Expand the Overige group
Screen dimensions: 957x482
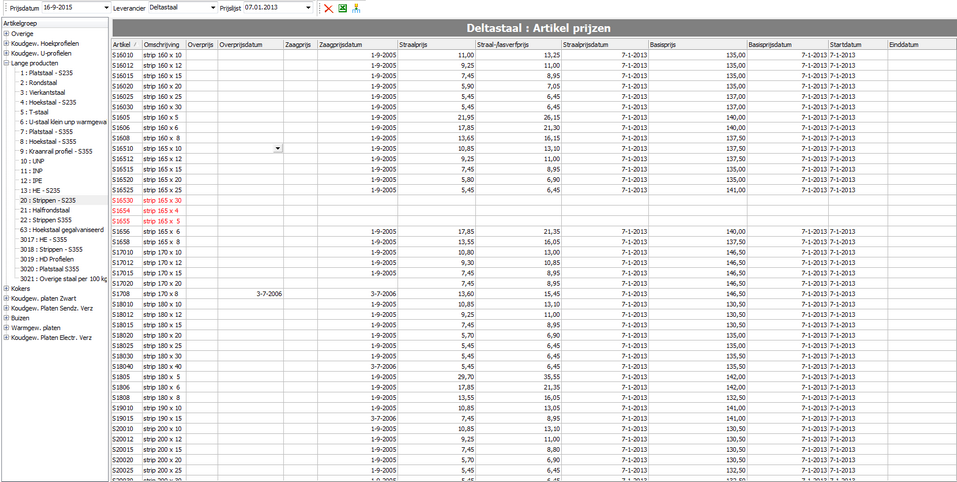tap(6, 34)
